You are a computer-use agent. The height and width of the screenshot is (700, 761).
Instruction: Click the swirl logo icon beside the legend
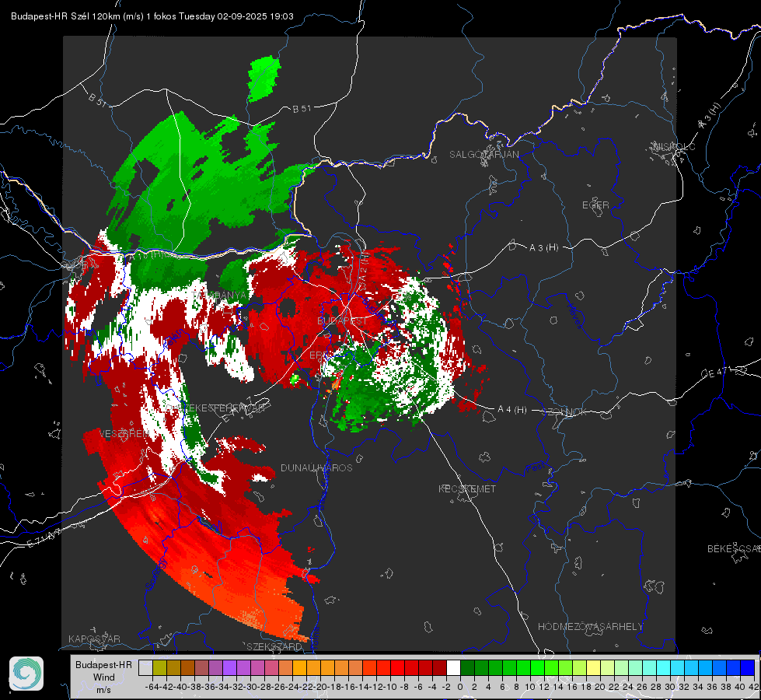pos(26,674)
